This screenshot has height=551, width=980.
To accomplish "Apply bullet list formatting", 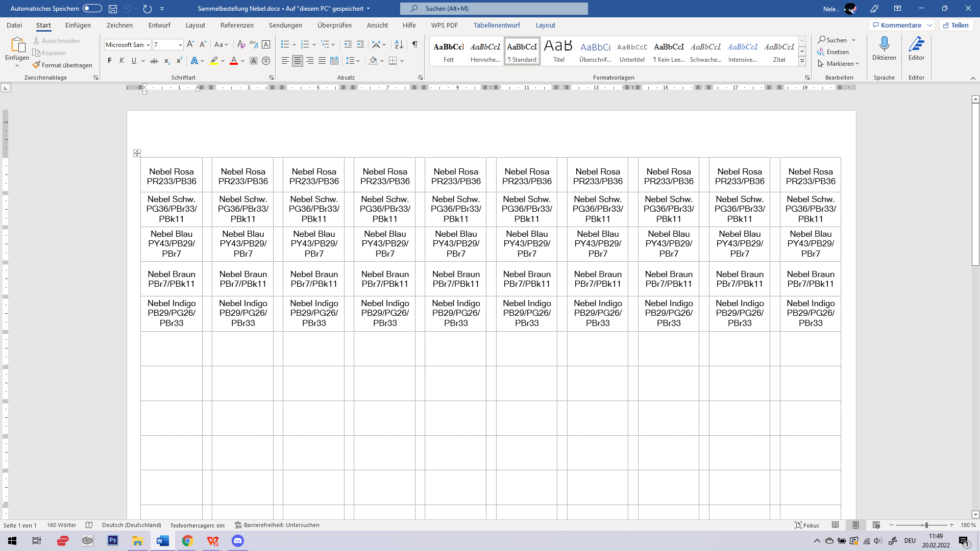I will pyautogui.click(x=285, y=45).
